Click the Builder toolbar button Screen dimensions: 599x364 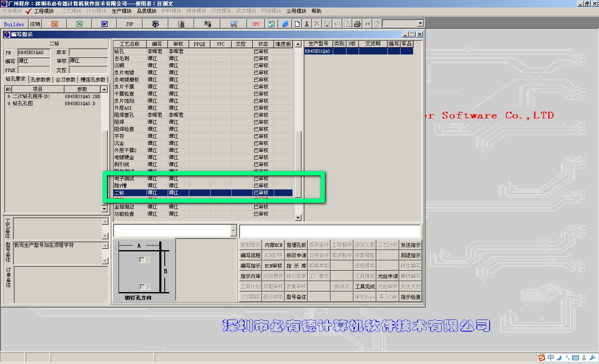coord(14,24)
